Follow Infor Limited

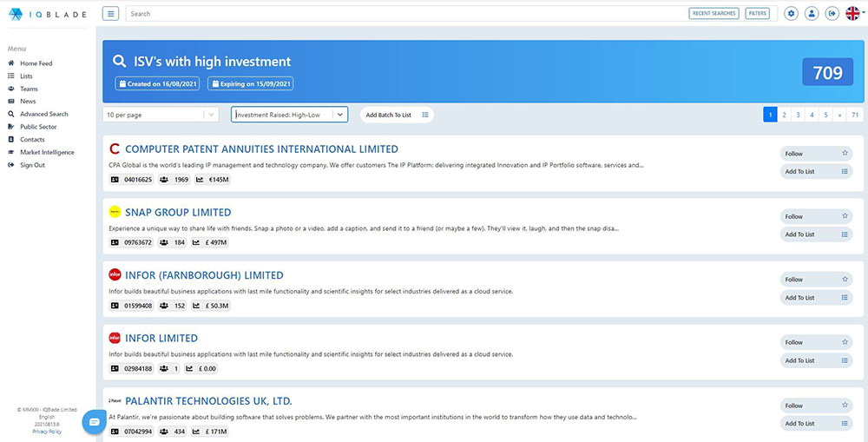click(816, 342)
